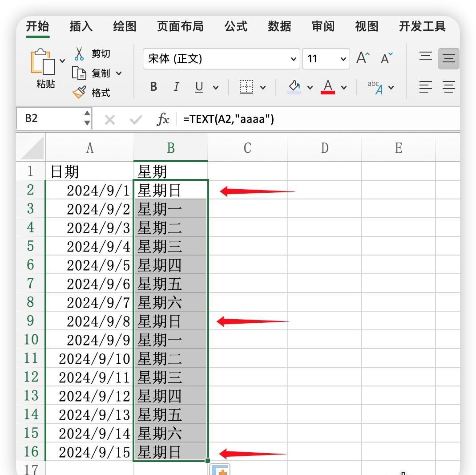Viewport: 476px width, 475px height.
Task: Click the center text icon
Action: 449,87
